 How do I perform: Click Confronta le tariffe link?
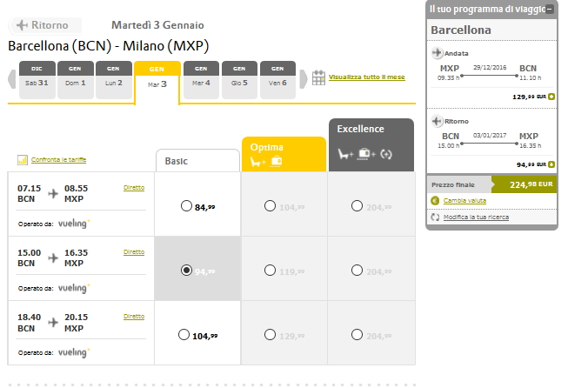pos(58,160)
